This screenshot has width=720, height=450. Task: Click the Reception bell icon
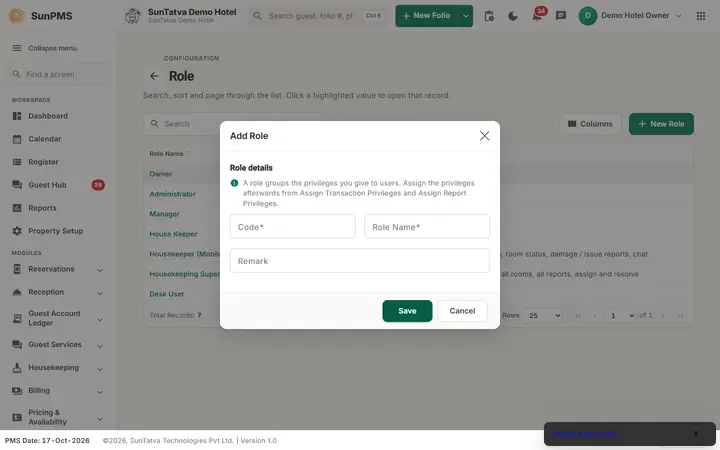click(17, 292)
